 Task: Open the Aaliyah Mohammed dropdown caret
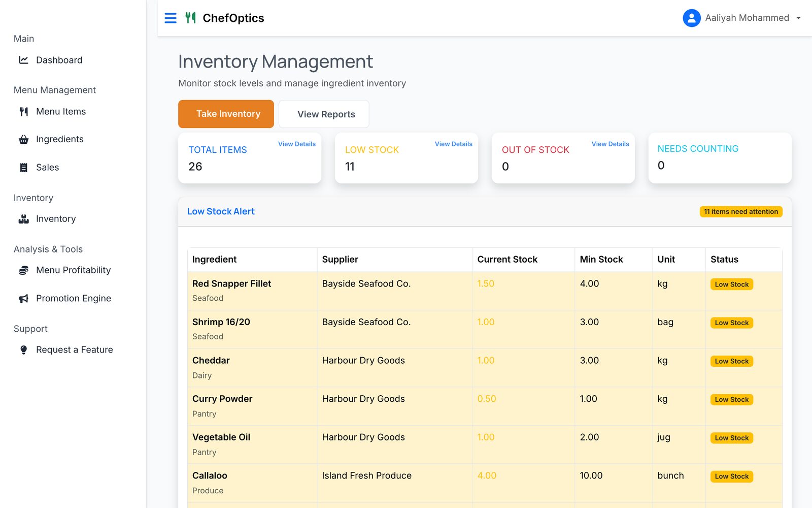point(798,18)
